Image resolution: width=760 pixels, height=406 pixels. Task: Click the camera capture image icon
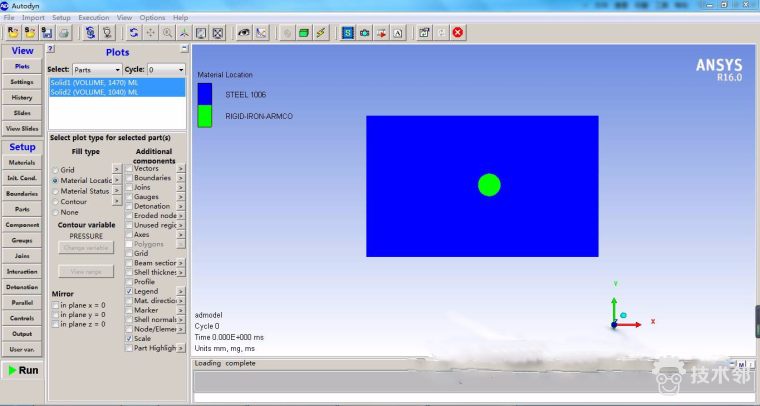click(364, 33)
